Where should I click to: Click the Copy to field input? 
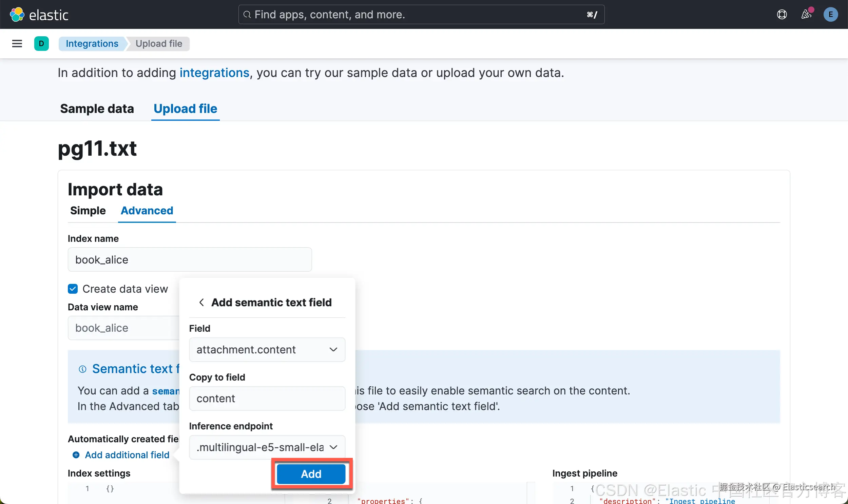coord(267,399)
